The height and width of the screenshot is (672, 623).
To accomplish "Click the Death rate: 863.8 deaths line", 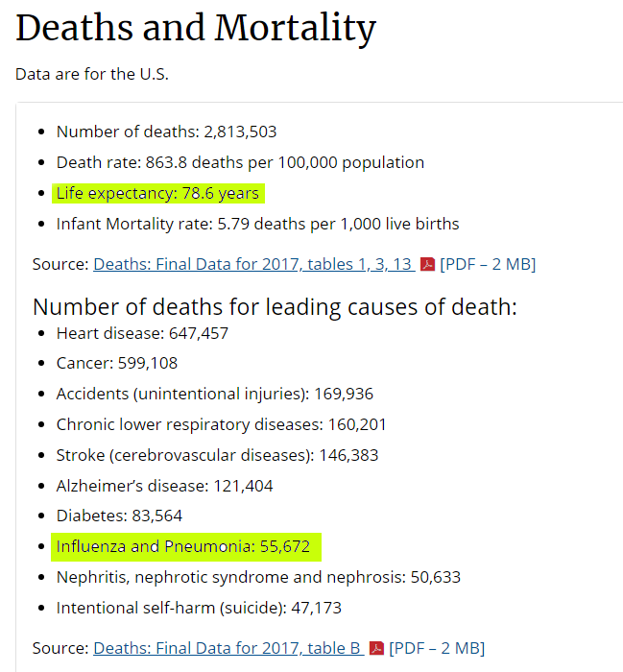I will coord(240,162).
